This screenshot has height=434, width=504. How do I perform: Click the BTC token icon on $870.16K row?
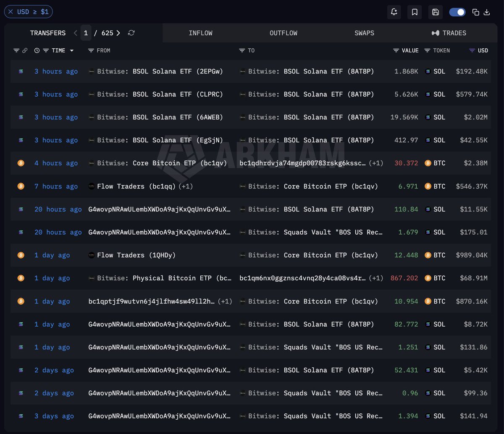(428, 301)
